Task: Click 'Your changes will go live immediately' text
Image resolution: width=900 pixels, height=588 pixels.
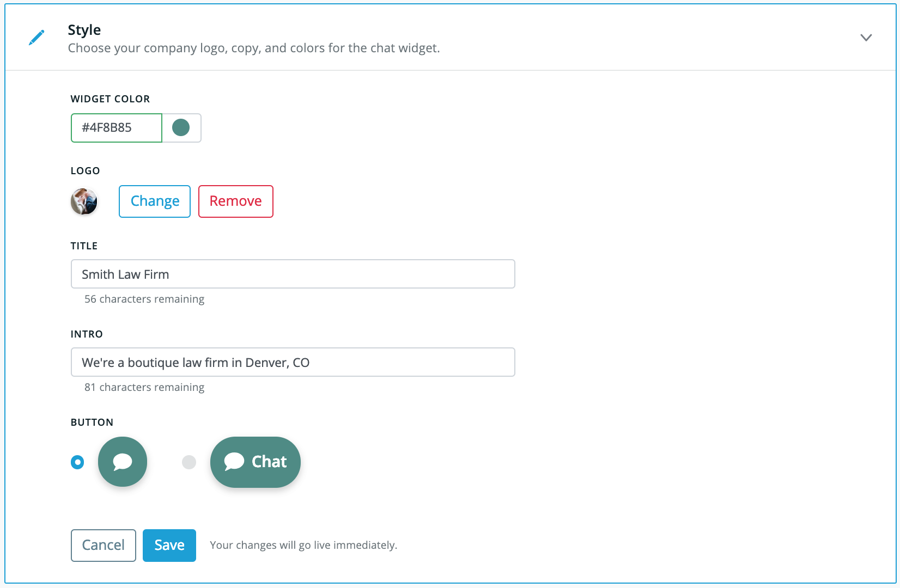Action: tap(303, 545)
